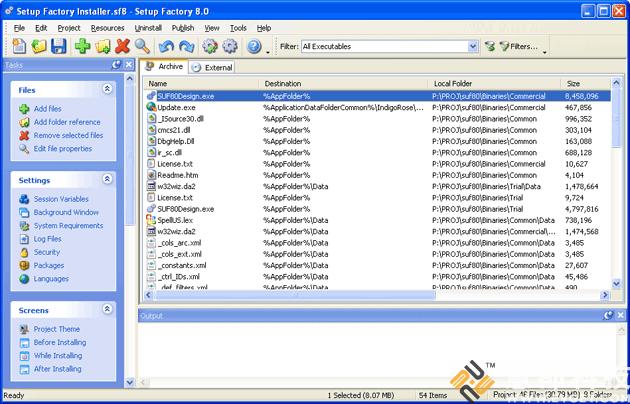The width and height of the screenshot is (630, 404).
Task: Sort the list by Size column header
Action: point(574,83)
